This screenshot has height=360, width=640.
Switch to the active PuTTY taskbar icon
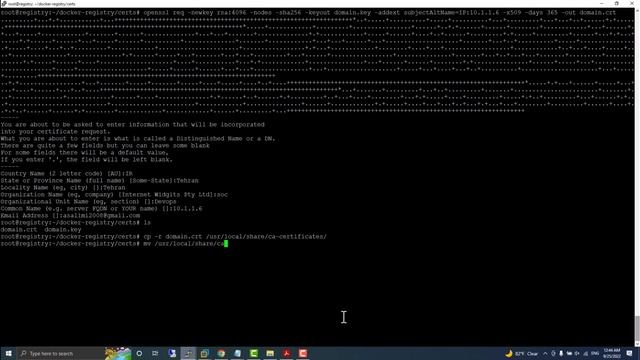point(188,353)
